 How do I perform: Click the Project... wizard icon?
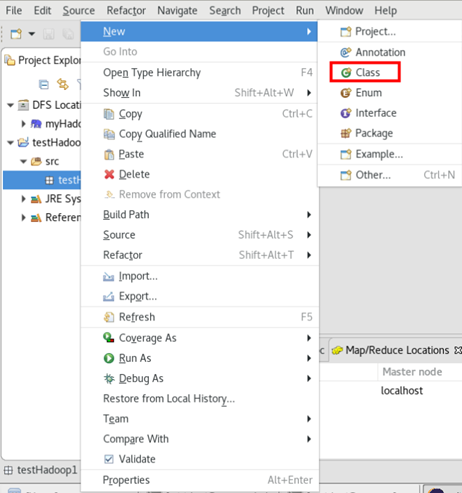click(x=346, y=32)
